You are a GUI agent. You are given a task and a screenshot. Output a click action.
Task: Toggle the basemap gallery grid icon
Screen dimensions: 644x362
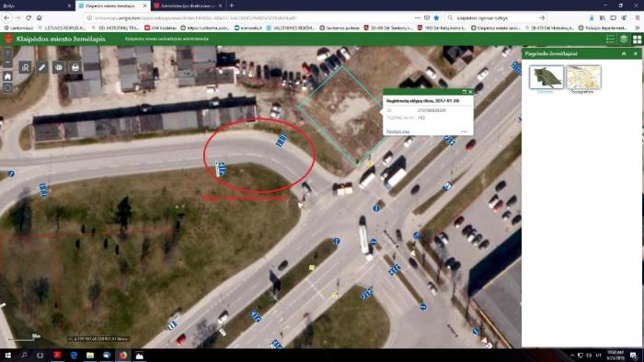tap(637, 39)
